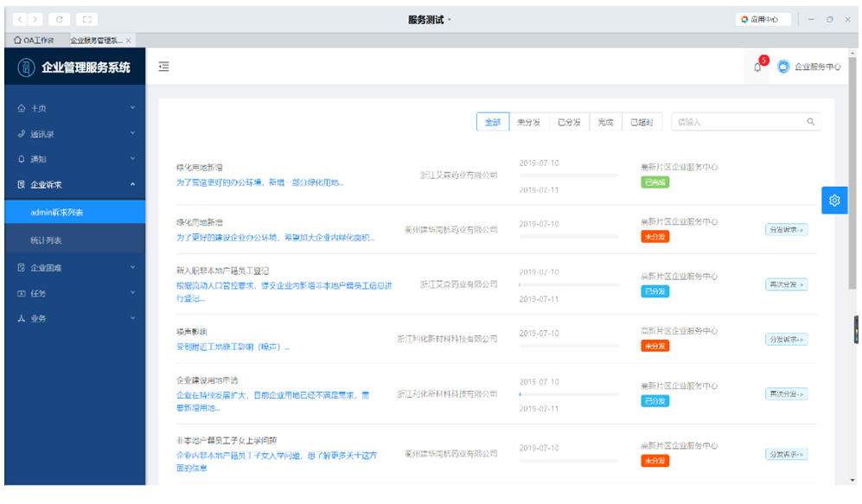The width and height of the screenshot is (862, 504).
Task: Click the notification bell with badge
Action: pyautogui.click(x=758, y=67)
